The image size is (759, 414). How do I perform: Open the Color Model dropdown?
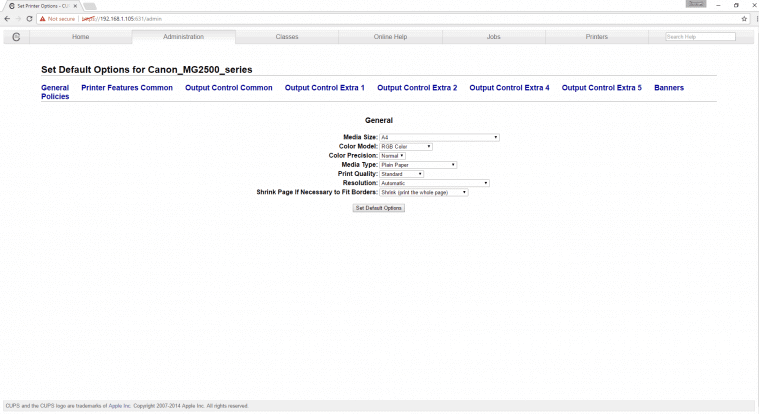tap(406, 147)
